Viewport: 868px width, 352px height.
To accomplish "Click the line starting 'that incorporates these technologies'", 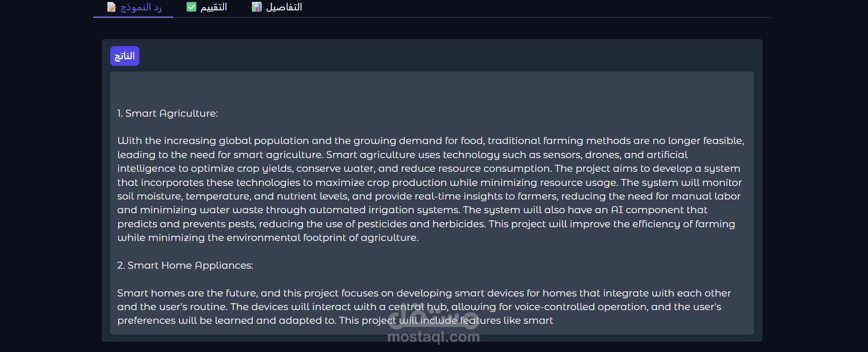I will (429, 183).
